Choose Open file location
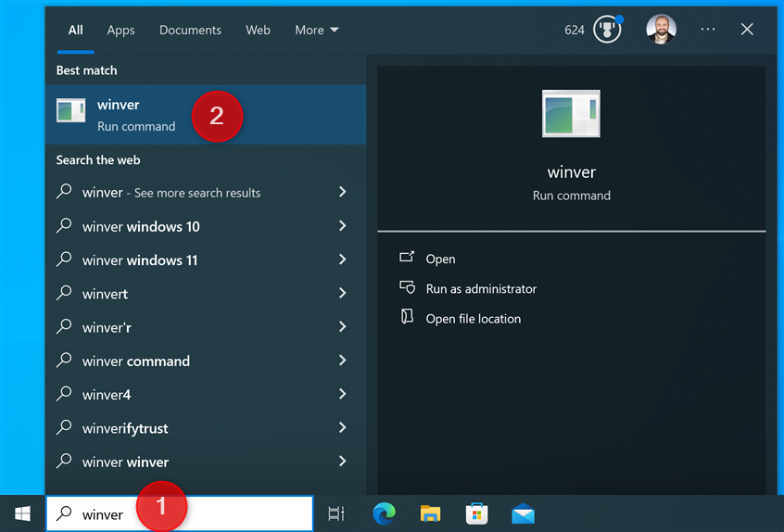784x532 pixels. click(473, 319)
